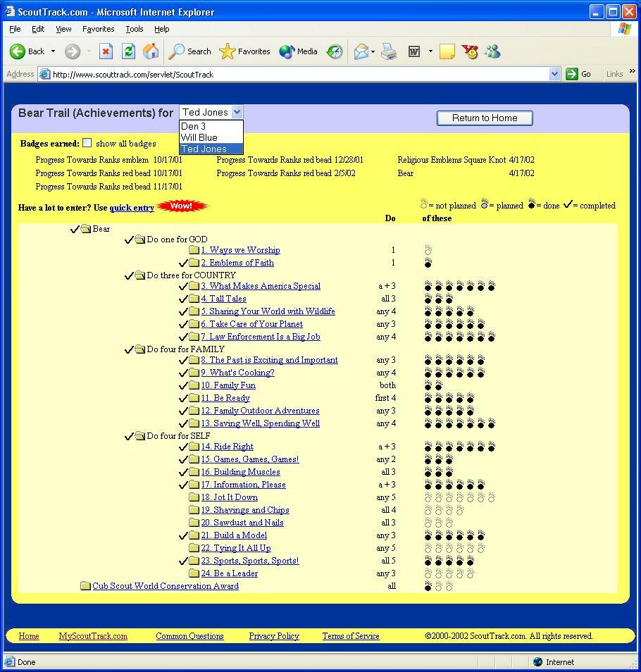Toggle the first paw print for Family Fun
The width and height of the screenshot is (641, 672).
click(x=428, y=385)
